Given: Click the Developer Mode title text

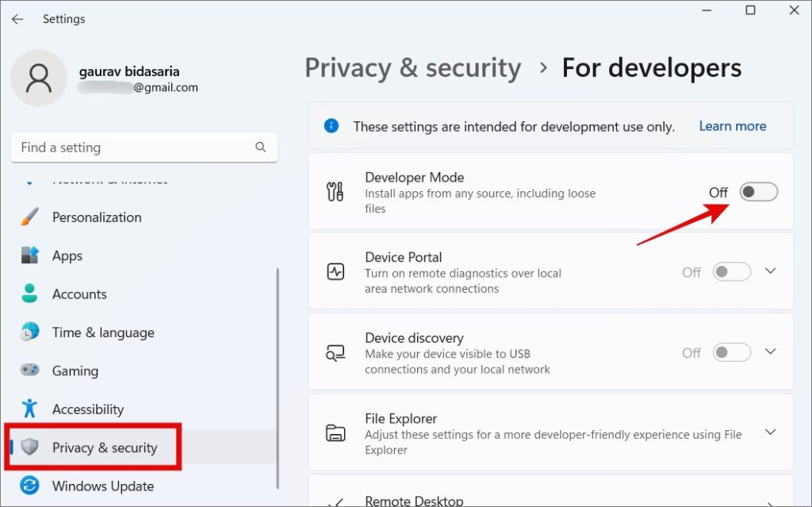Looking at the screenshot, I should point(414,177).
